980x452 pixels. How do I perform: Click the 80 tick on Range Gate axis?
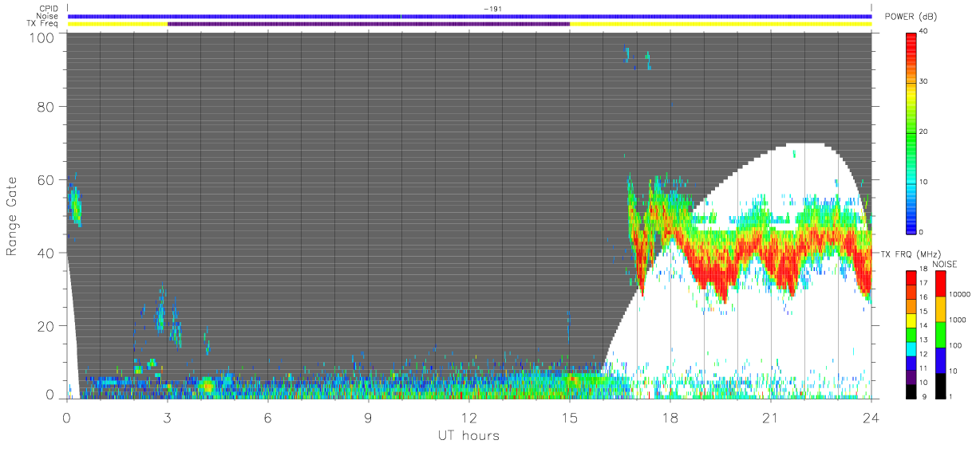[x=46, y=106]
